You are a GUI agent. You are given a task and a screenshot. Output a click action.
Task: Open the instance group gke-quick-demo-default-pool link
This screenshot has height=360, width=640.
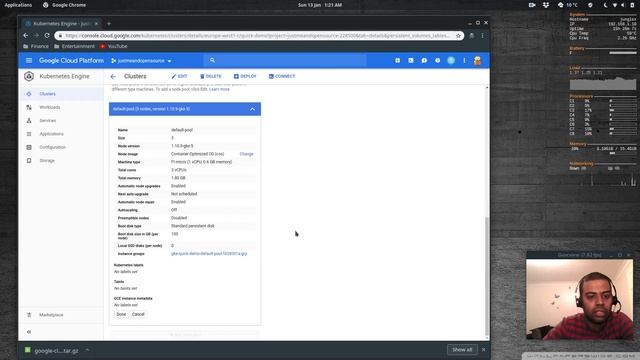[x=209, y=253]
